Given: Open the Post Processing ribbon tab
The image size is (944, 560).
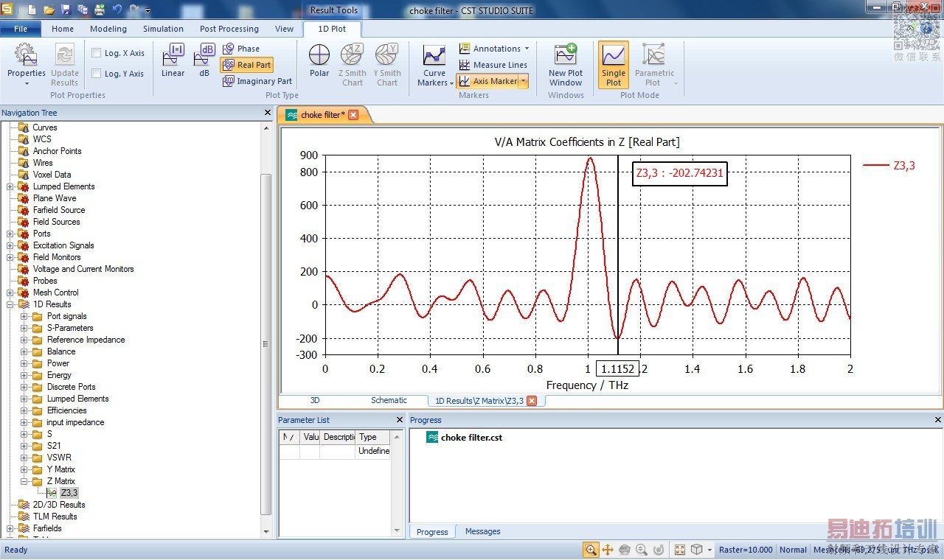Looking at the screenshot, I should 229,29.
